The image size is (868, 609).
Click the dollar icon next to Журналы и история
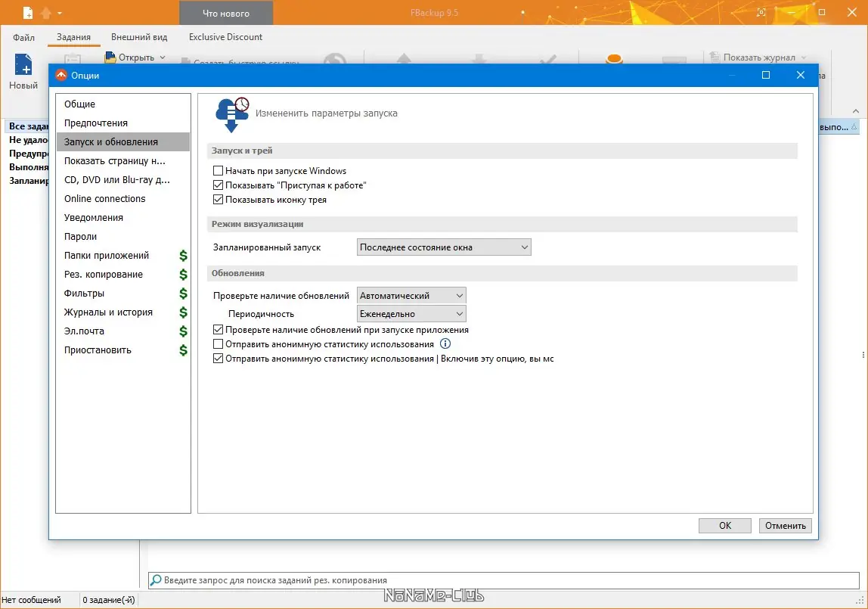pos(183,312)
